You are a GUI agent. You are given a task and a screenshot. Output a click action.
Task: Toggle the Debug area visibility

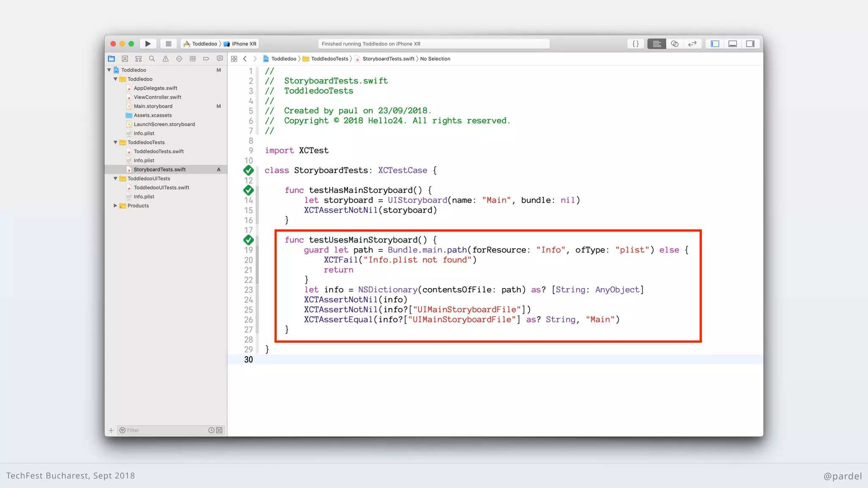point(732,44)
